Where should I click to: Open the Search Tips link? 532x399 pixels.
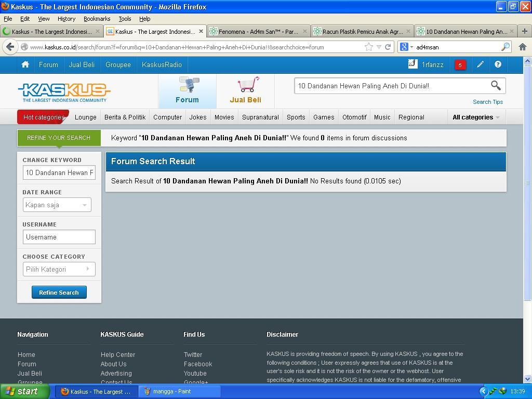coord(488,102)
